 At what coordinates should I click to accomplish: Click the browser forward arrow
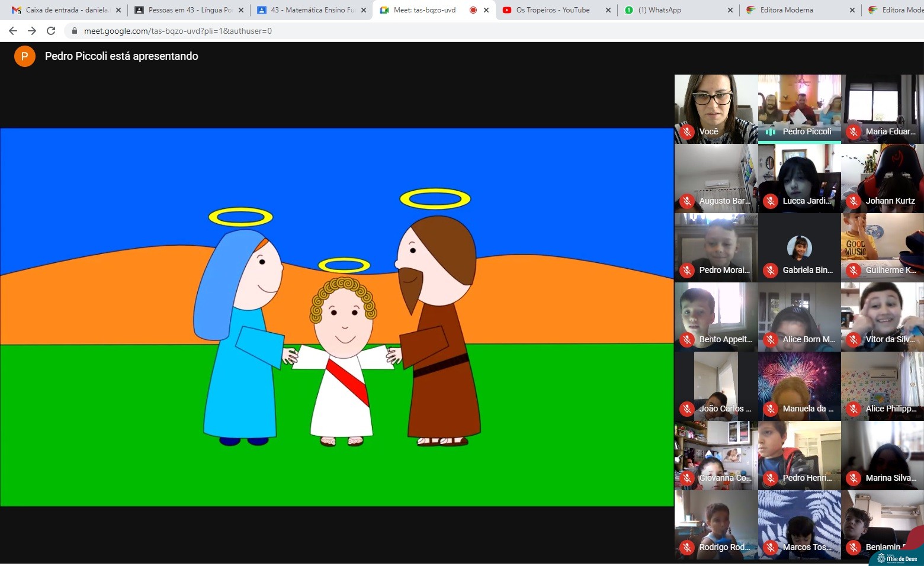(x=32, y=31)
